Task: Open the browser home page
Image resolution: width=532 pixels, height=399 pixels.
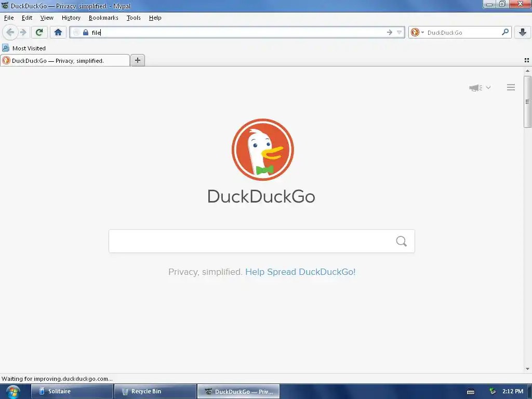Action: pyautogui.click(x=58, y=32)
